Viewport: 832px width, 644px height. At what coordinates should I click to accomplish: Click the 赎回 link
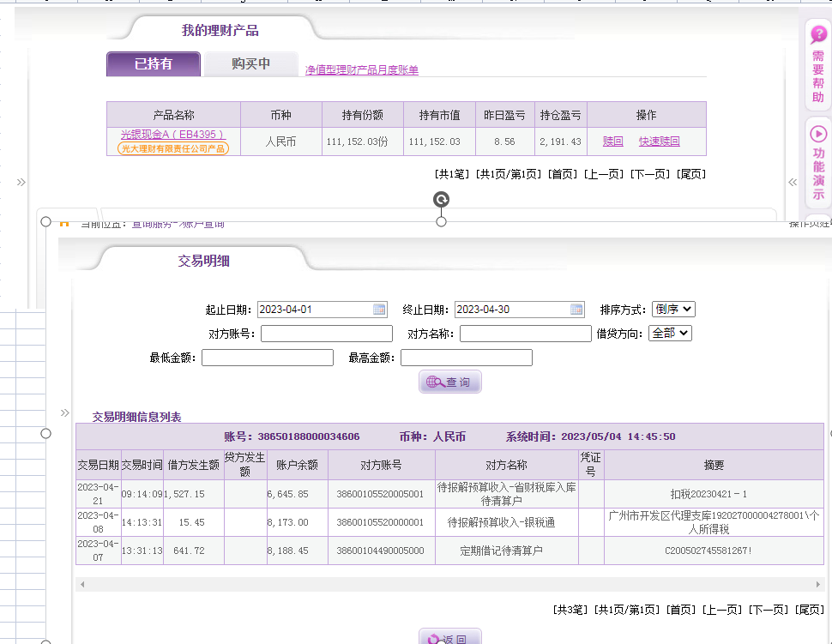[x=613, y=141]
